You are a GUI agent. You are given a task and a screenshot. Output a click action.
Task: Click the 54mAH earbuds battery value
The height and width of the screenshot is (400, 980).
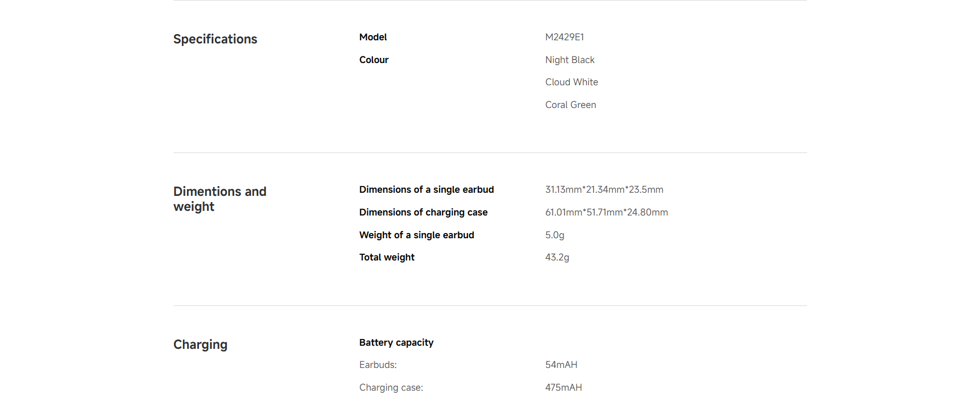562,365
